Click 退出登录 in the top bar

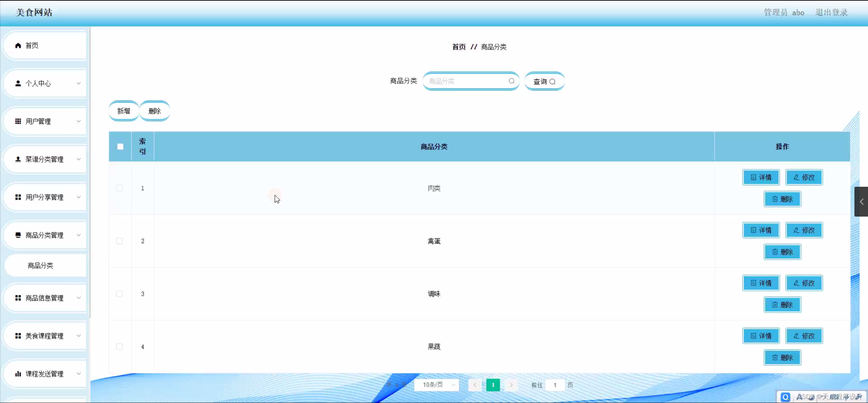(x=831, y=13)
